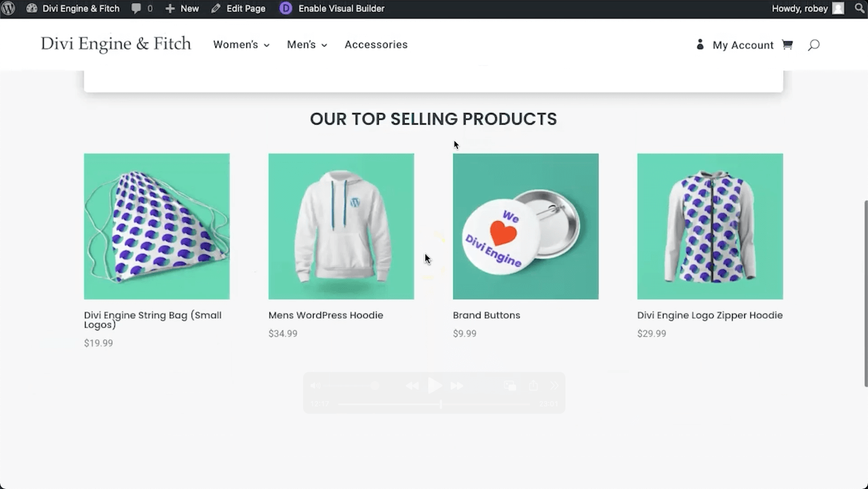Click the New menu in admin bar

point(182,9)
